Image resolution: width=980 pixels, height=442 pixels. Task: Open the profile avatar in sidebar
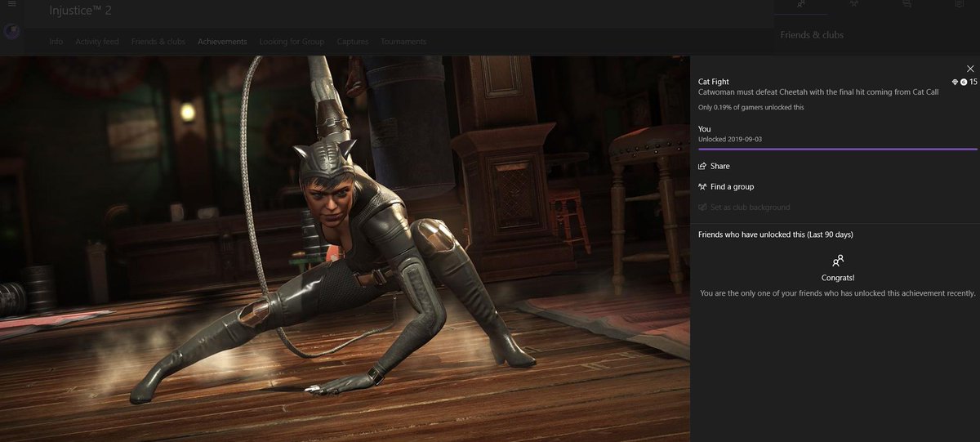coord(11,32)
